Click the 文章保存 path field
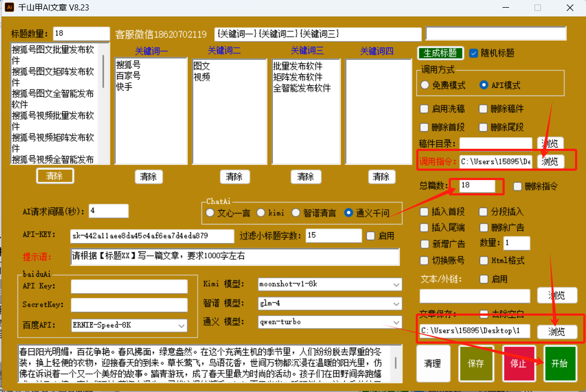Viewport: 586px width, 392px height. (x=475, y=331)
